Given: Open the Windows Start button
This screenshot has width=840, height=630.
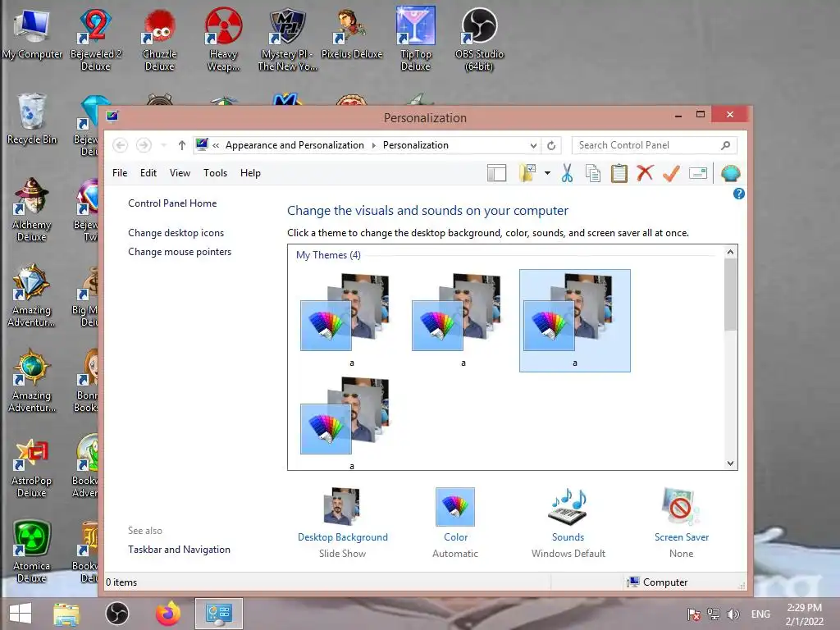Looking at the screenshot, I should click(21, 614).
